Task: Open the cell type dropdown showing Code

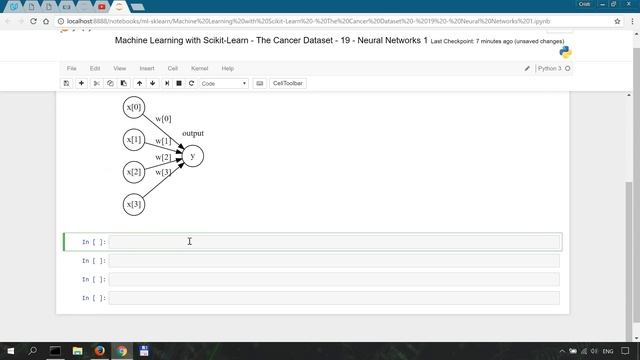Action: click(224, 83)
